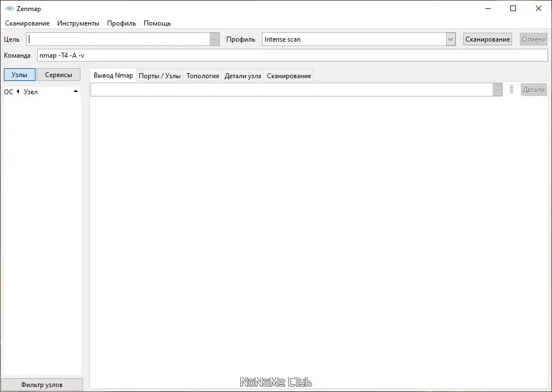Click the Цель target input field

point(118,39)
